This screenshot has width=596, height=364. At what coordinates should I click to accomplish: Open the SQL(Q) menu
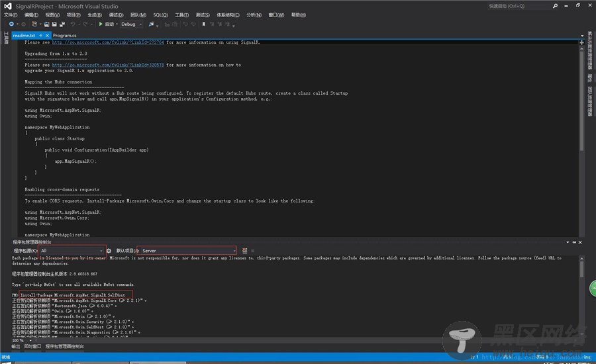coord(160,15)
